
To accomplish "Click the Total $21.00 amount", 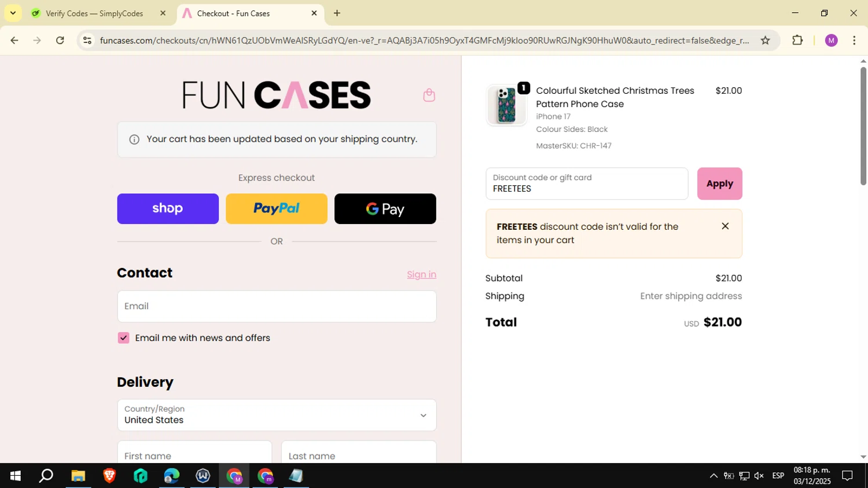I will pos(722,322).
